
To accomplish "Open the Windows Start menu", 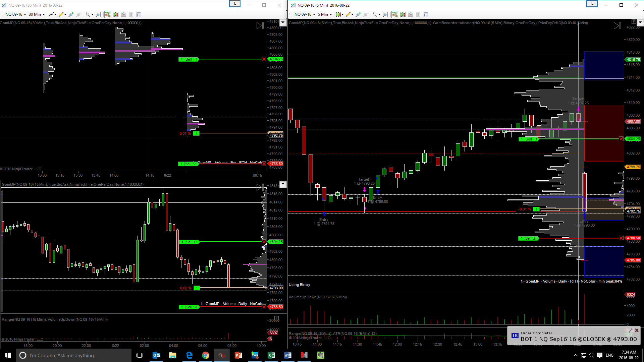I will click(x=8, y=355).
